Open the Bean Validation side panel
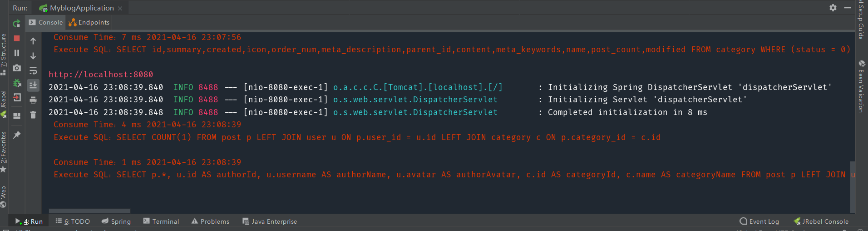Screen dimensions: 868x231 tap(861, 86)
